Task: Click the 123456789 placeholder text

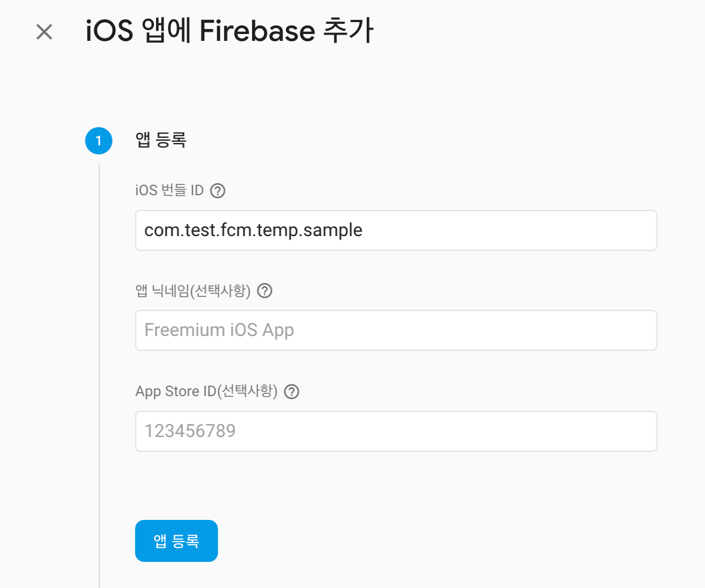Action: (190, 431)
